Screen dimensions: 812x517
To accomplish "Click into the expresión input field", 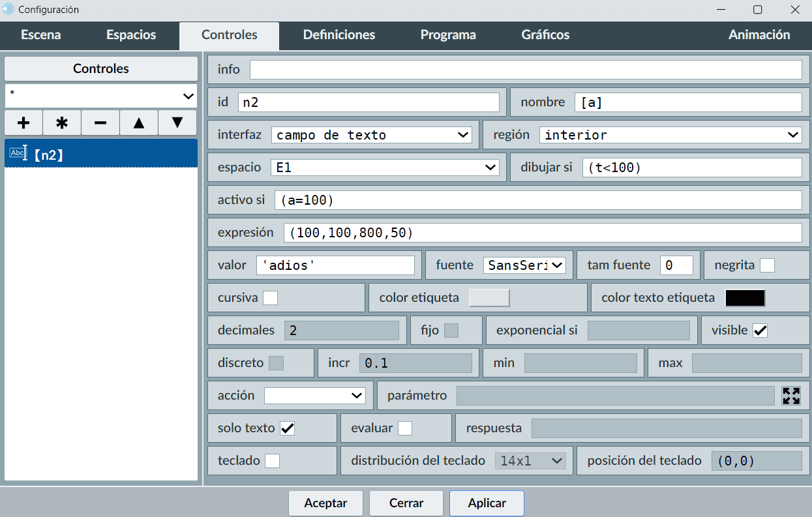I will [x=542, y=233].
